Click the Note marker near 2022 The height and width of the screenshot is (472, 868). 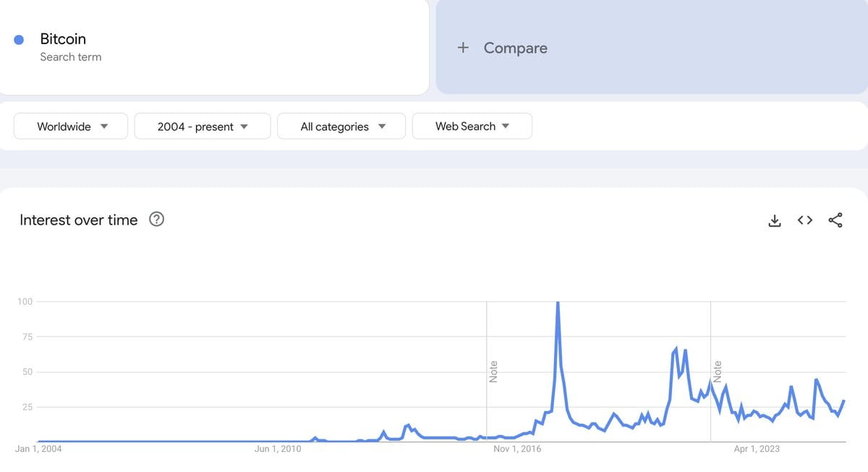click(x=718, y=371)
